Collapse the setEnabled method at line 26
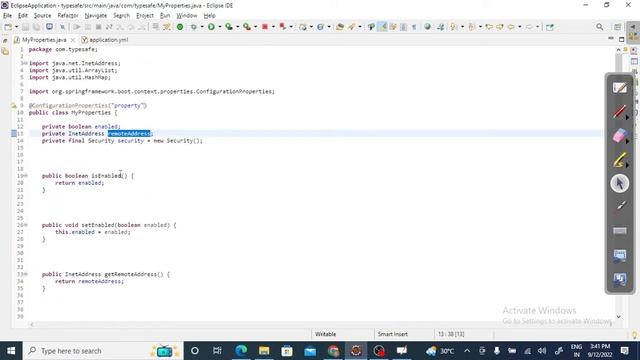 point(26,225)
